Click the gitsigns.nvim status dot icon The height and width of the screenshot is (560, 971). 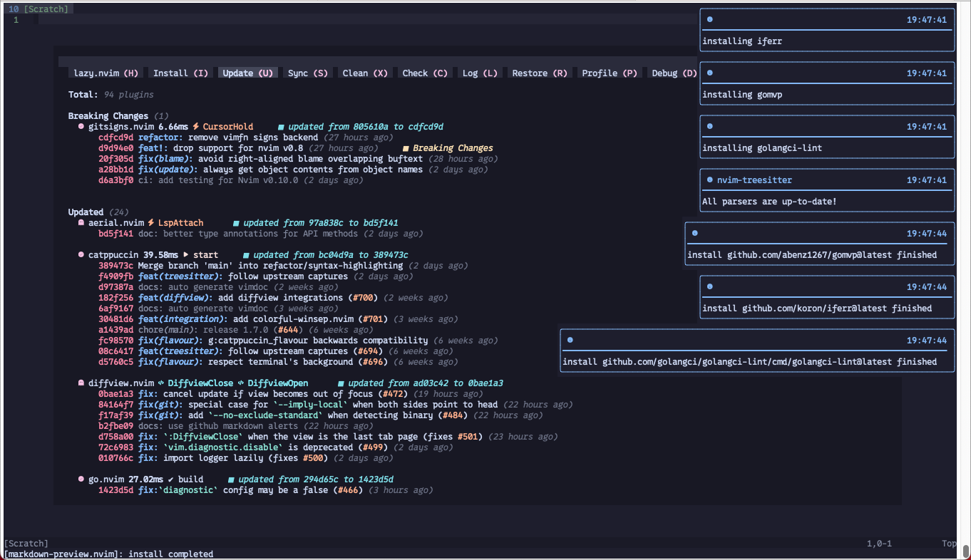point(81,127)
